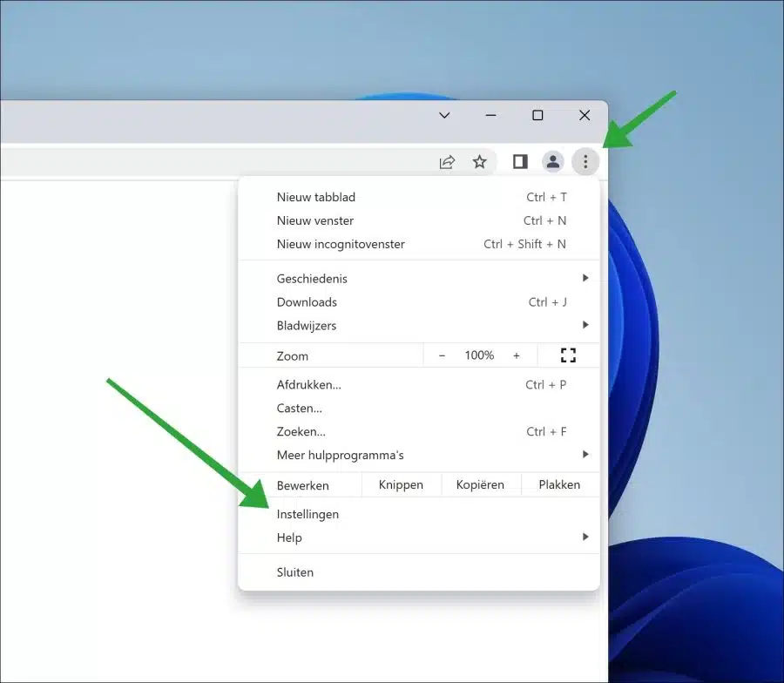784x683 pixels.
Task: Select Nieuw tabblad
Action: pos(419,197)
